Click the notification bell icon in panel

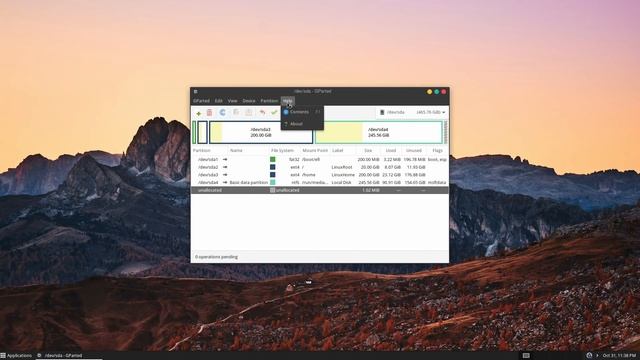click(589, 356)
